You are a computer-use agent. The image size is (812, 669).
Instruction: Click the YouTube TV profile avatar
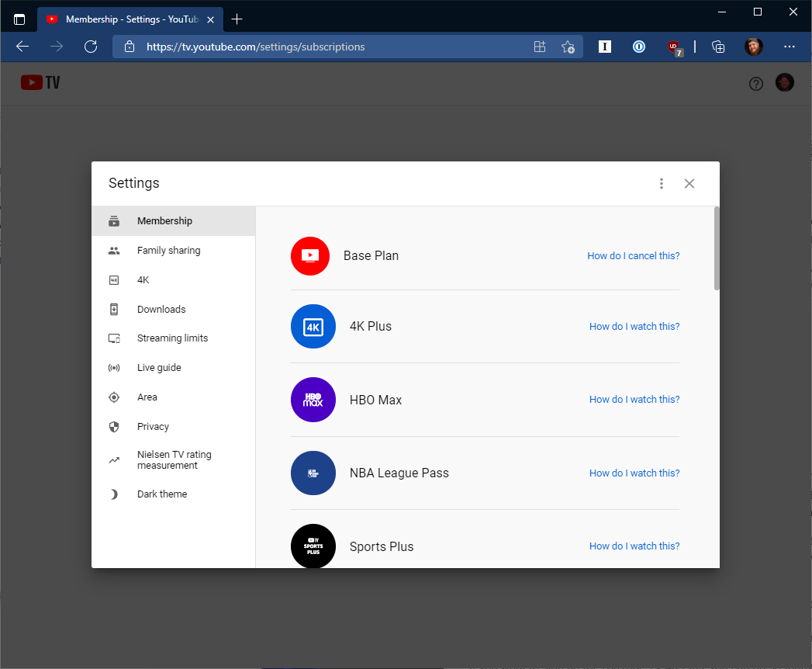[784, 82]
